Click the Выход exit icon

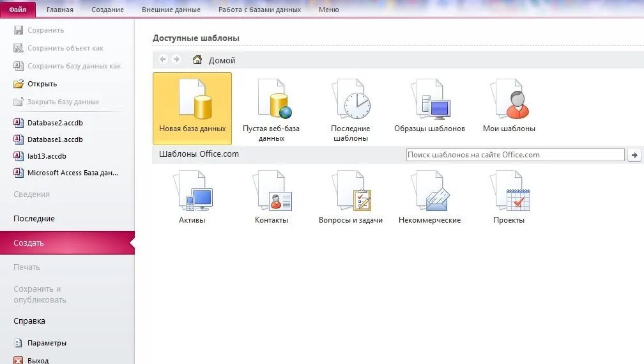pos(19,360)
